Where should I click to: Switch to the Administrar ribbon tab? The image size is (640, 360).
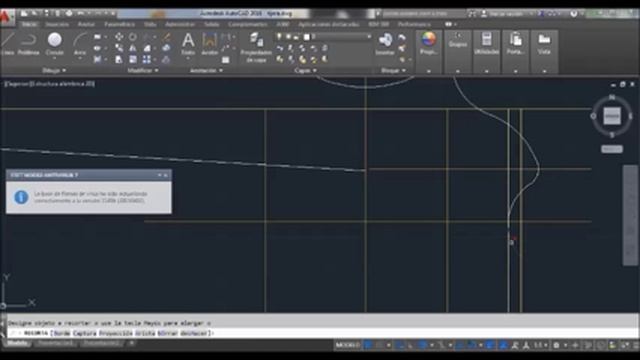(180, 24)
